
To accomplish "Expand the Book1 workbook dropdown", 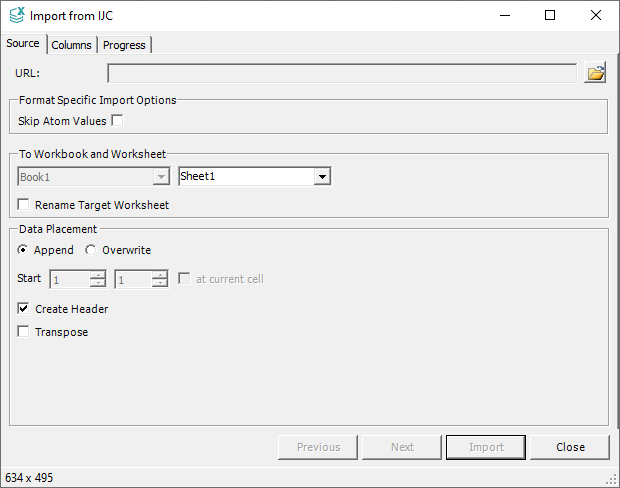I will click(x=160, y=177).
